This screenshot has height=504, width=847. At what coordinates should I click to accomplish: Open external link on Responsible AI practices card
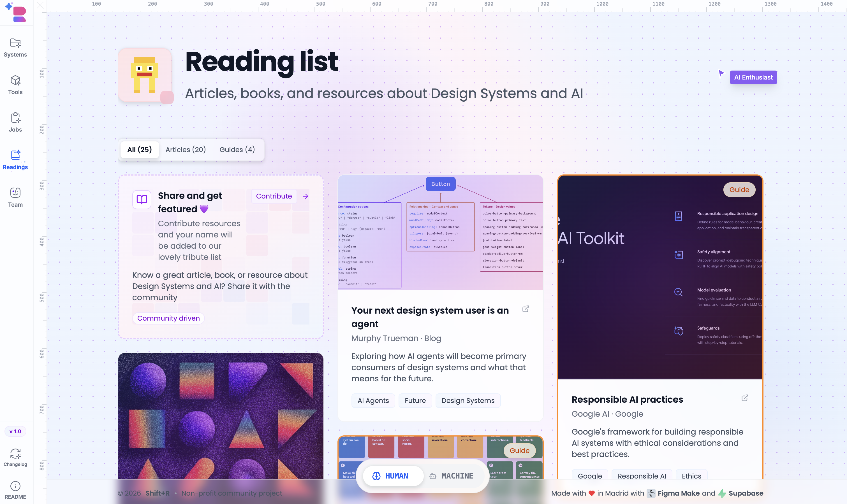[745, 398]
